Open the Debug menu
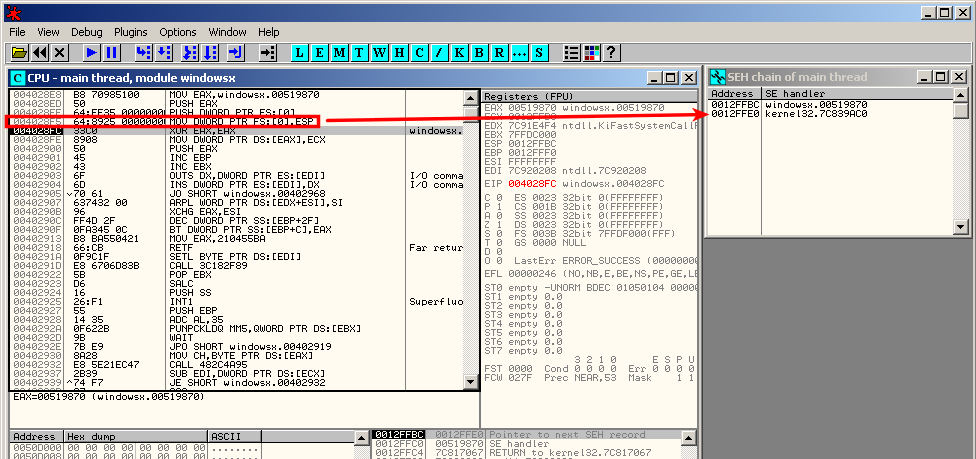This screenshot has height=459, width=976. [x=86, y=32]
